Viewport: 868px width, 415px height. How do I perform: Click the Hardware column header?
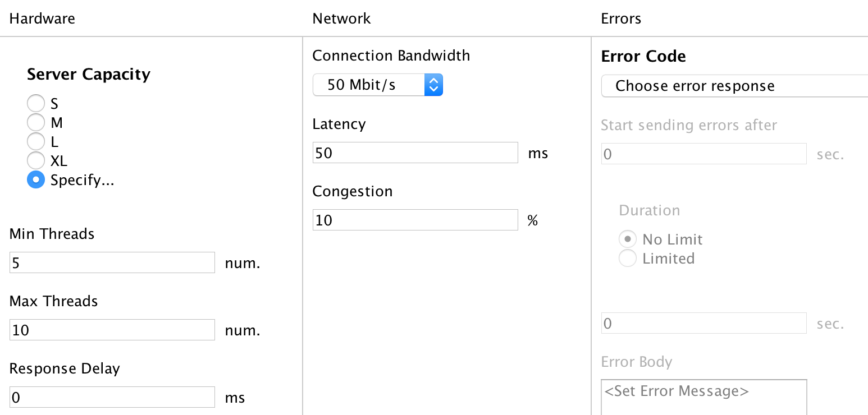point(42,19)
